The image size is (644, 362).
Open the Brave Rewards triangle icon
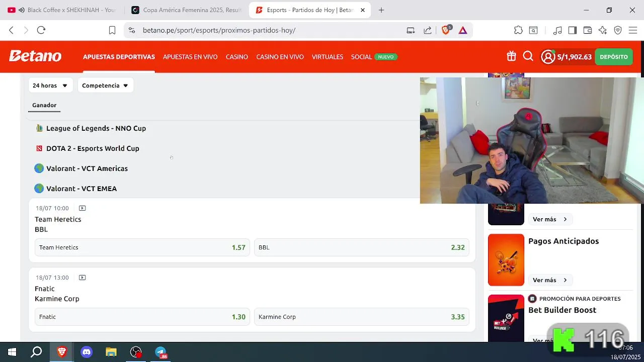tap(463, 30)
